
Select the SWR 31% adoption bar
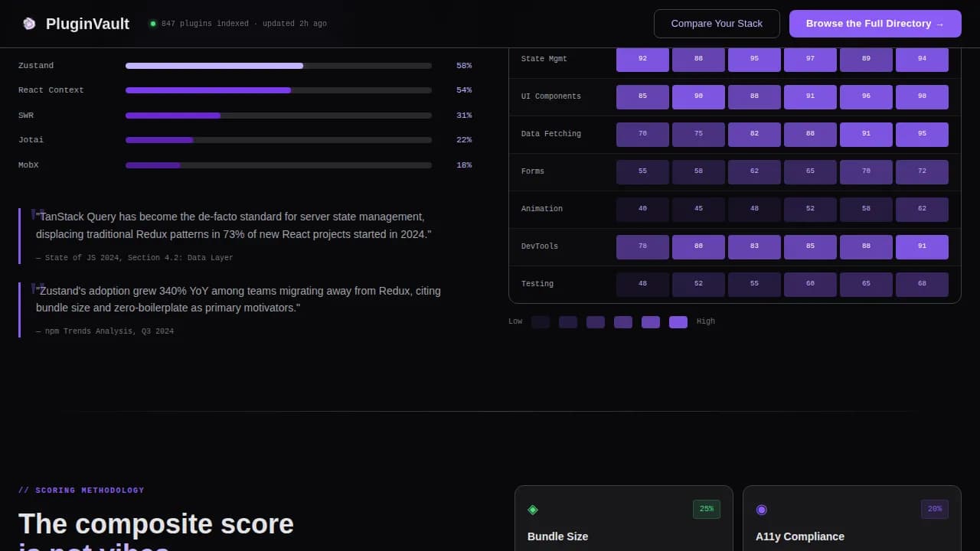(279, 116)
